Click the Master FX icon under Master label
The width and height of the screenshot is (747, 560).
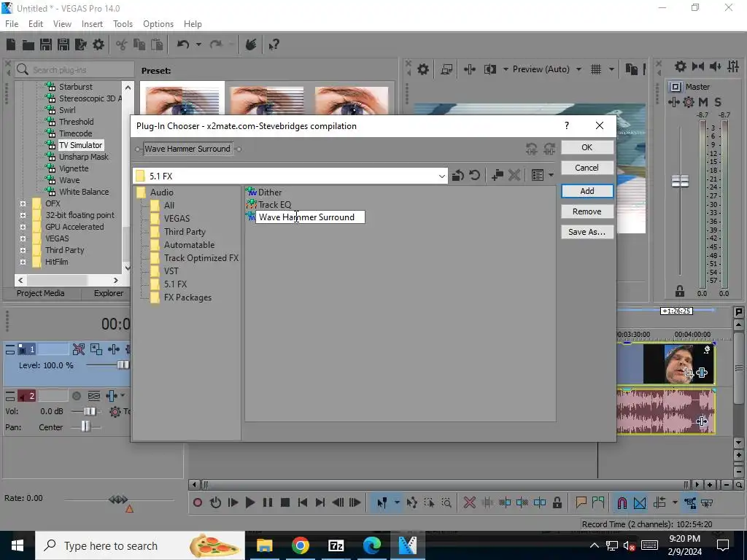click(x=673, y=102)
